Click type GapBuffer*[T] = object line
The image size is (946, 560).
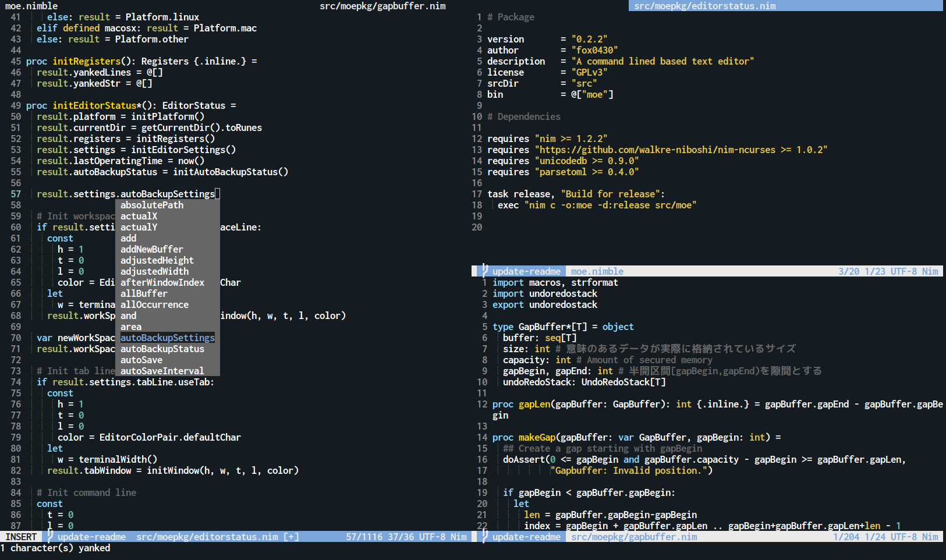tap(563, 327)
